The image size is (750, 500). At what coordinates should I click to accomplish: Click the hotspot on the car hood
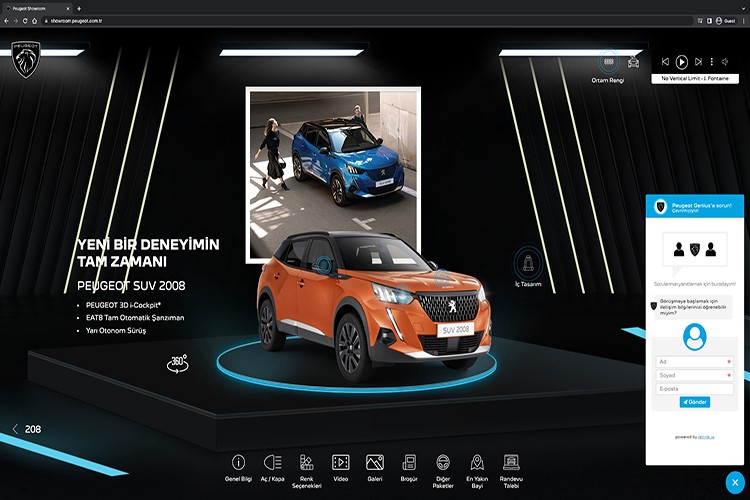point(441,278)
